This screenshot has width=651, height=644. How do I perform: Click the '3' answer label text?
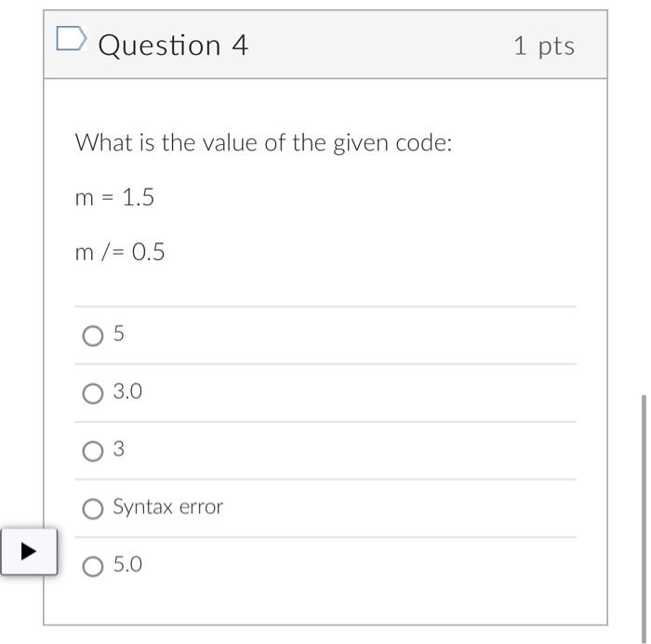[118, 450]
